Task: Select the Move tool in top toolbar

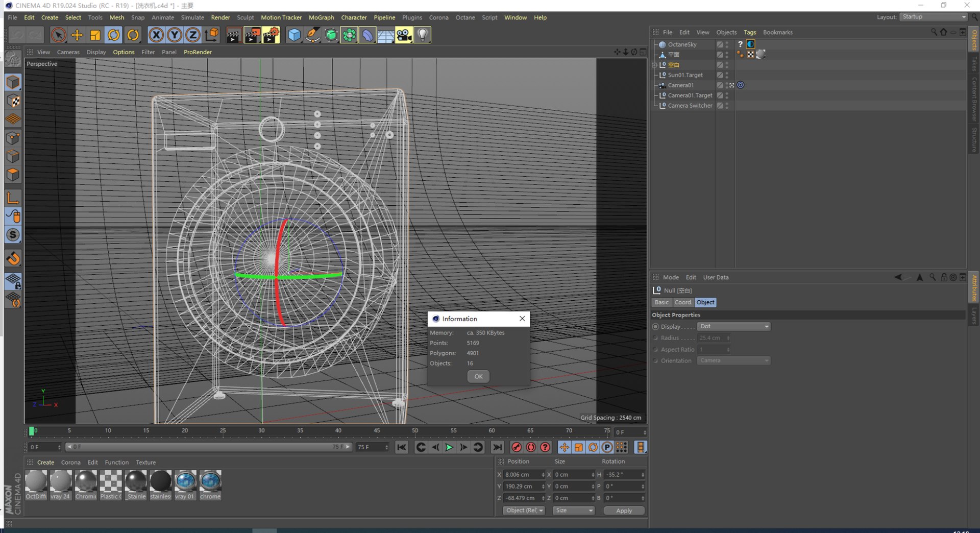Action: 77,35
